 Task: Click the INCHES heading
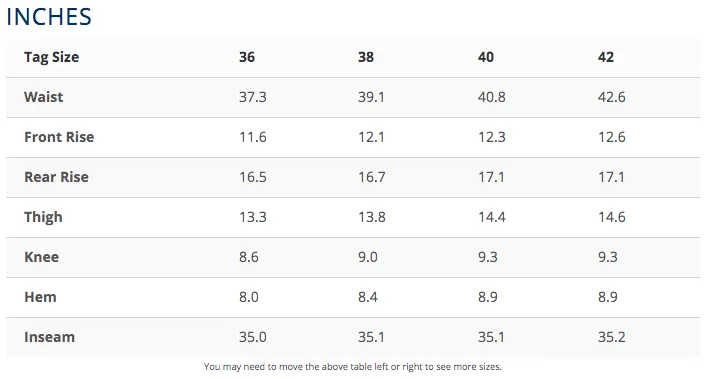(x=49, y=17)
